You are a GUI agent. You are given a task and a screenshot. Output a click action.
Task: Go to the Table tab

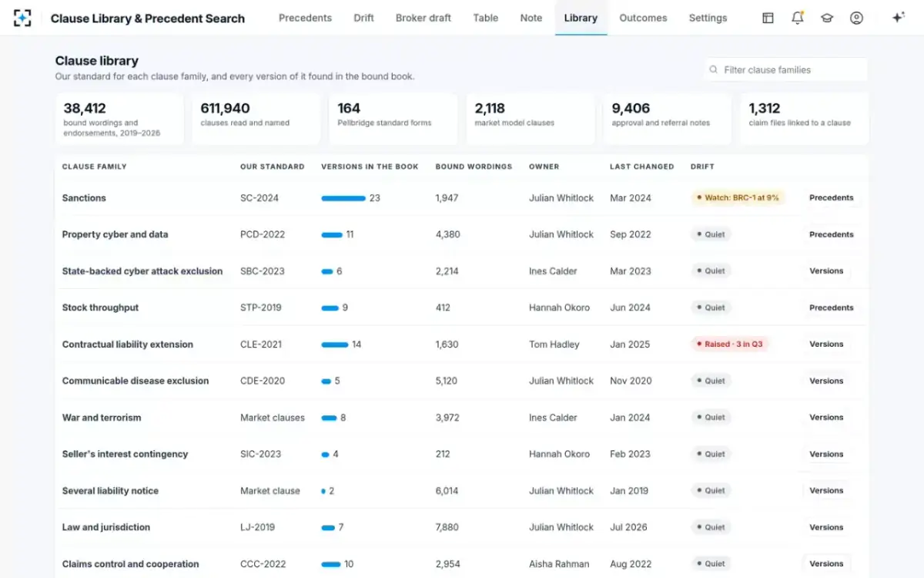click(x=486, y=18)
